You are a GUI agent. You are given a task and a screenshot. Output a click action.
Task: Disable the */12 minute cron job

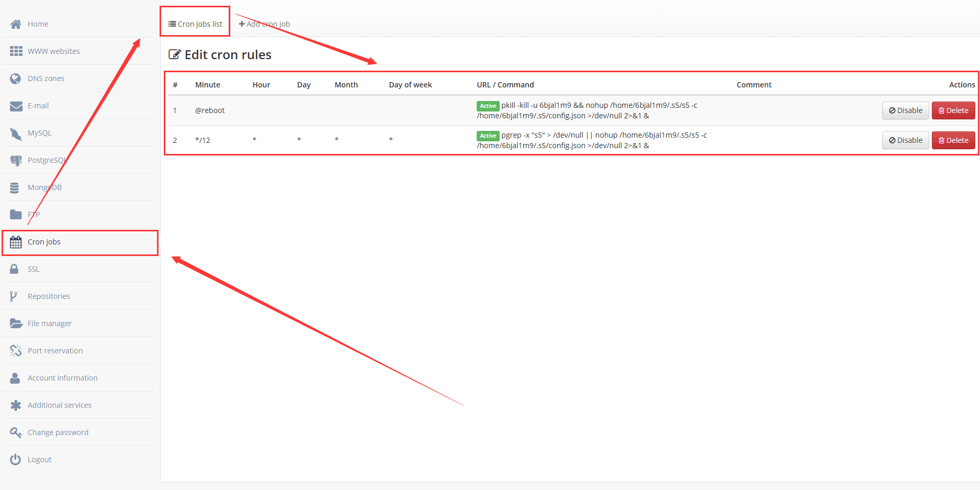pos(905,140)
